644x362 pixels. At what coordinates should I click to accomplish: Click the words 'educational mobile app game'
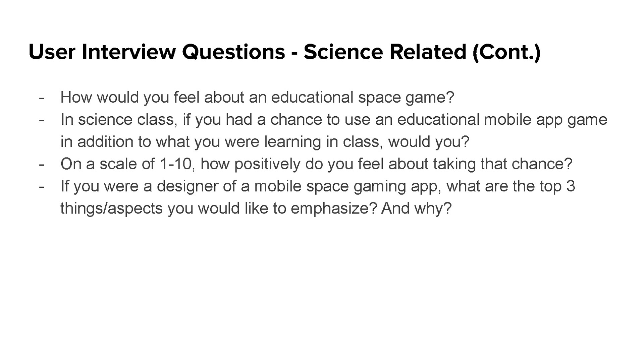(x=502, y=120)
